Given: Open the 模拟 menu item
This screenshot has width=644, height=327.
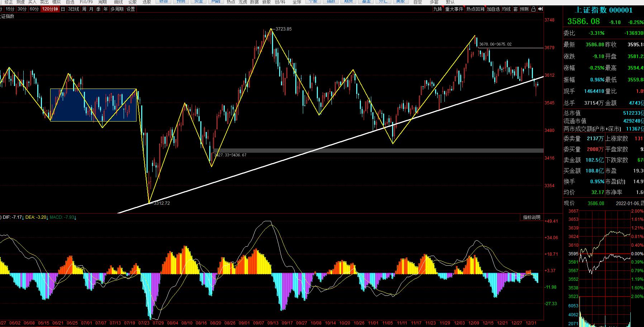Looking at the screenshot, I should coord(56,2).
